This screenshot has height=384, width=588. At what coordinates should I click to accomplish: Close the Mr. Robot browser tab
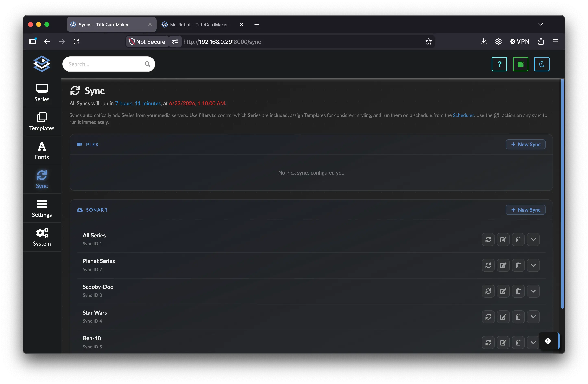point(242,24)
